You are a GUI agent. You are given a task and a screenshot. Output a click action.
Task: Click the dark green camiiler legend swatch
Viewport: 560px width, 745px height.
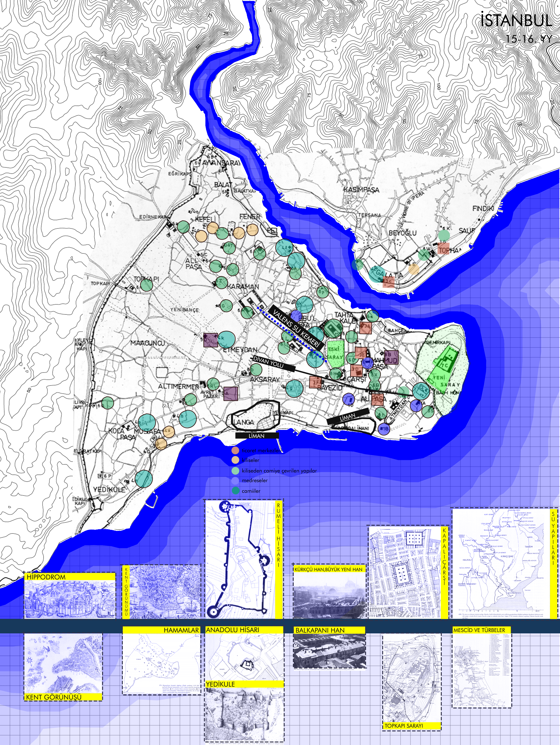tap(235, 491)
